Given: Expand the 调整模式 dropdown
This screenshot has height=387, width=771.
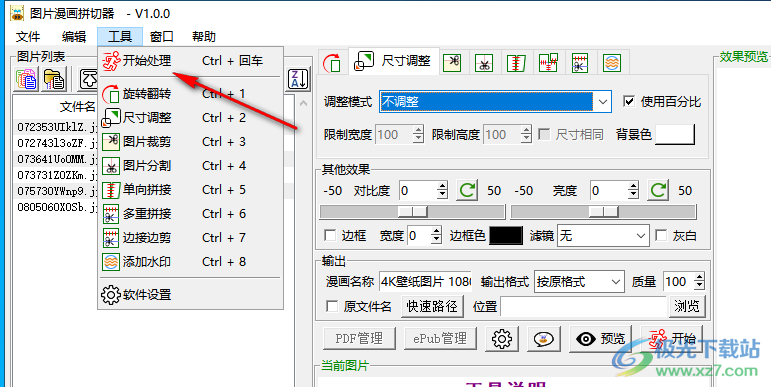Looking at the screenshot, I should point(603,102).
